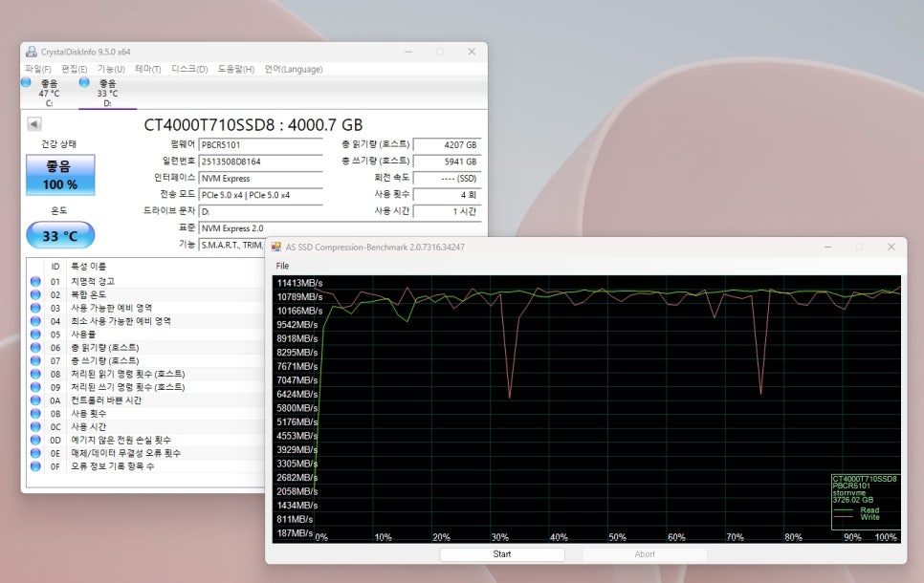
Task: Close the CrystalDiskInfo window
Action: click(x=472, y=52)
